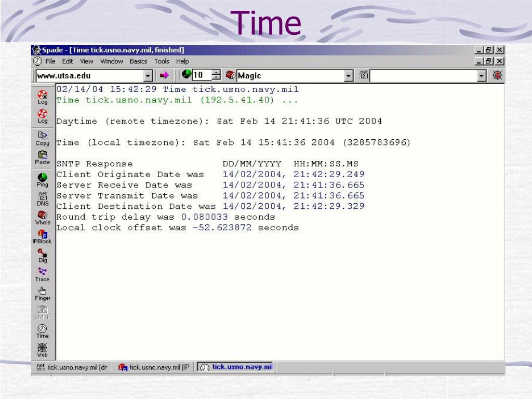Select the Time tool in the sidebar
The height and width of the screenshot is (399, 532).
(43, 331)
